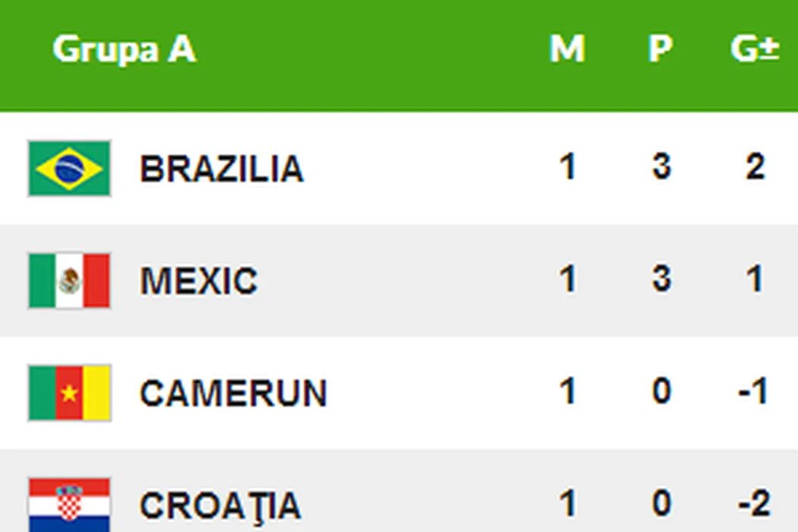Click Camerun's goal difference value -1
798x532 pixels.
coord(752,392)
